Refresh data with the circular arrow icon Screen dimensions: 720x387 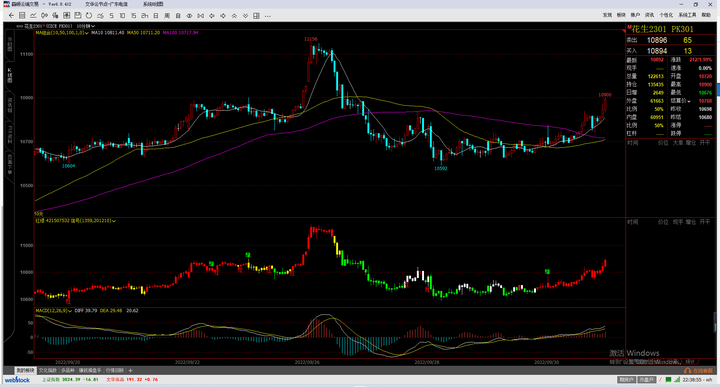89,16
